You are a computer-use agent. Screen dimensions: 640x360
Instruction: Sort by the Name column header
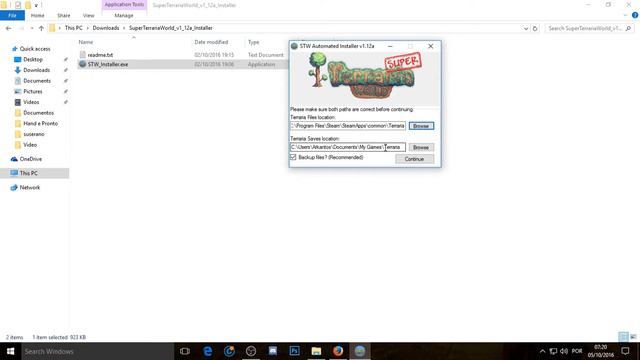(x=86, y=42)
